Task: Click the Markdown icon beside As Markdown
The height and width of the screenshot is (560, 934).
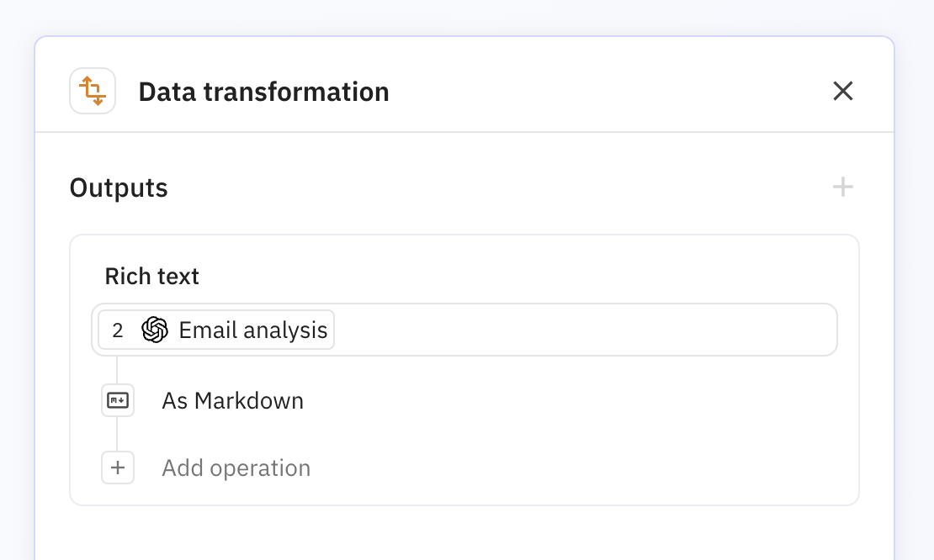Action: tap(118, 400)
